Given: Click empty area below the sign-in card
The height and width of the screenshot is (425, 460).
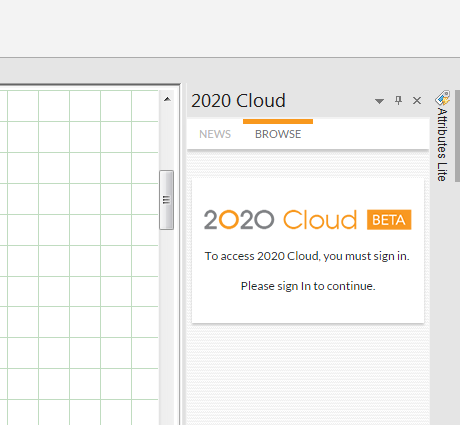Looking at the screenshot, I should click(x=308, y=373).
